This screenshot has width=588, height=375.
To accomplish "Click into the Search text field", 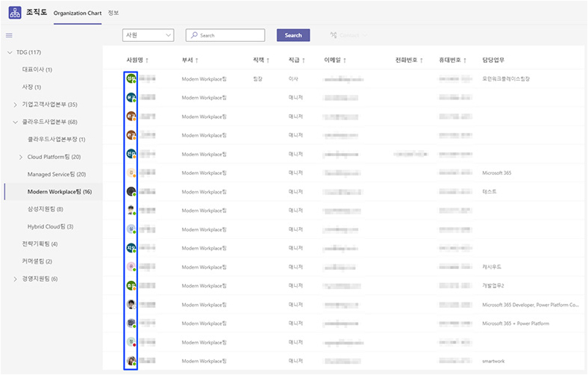I will tap(225, 35).
